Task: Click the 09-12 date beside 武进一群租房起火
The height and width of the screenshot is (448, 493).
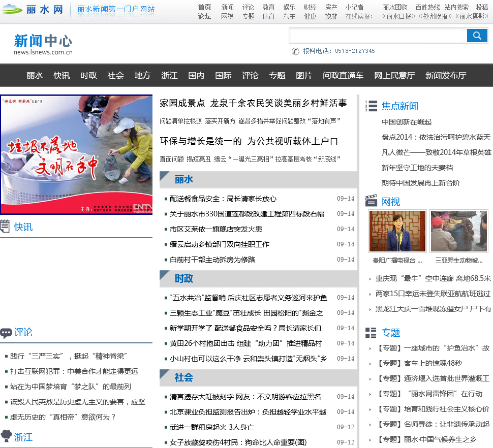Action: [346, 427]
